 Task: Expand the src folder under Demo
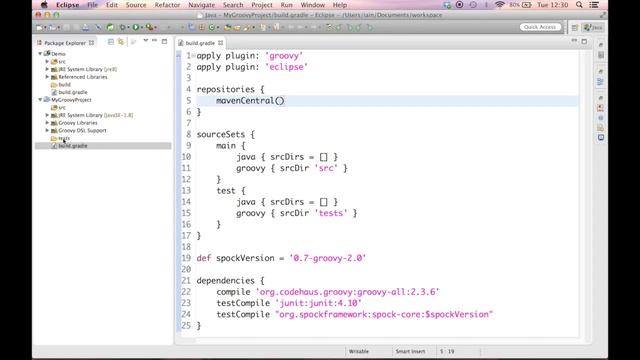pyautogui.click(x=47, y=61)
